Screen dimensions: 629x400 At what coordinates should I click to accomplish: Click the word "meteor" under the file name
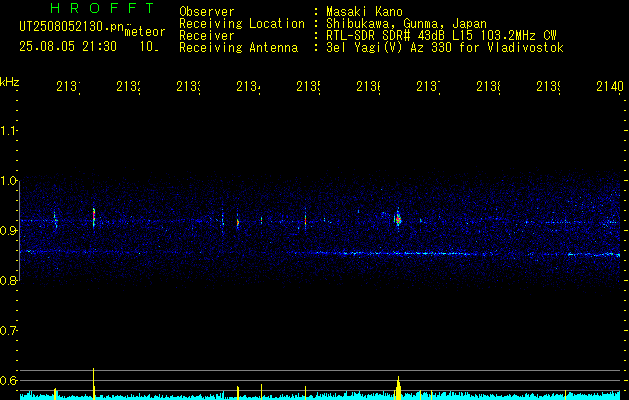click(145, 32)
